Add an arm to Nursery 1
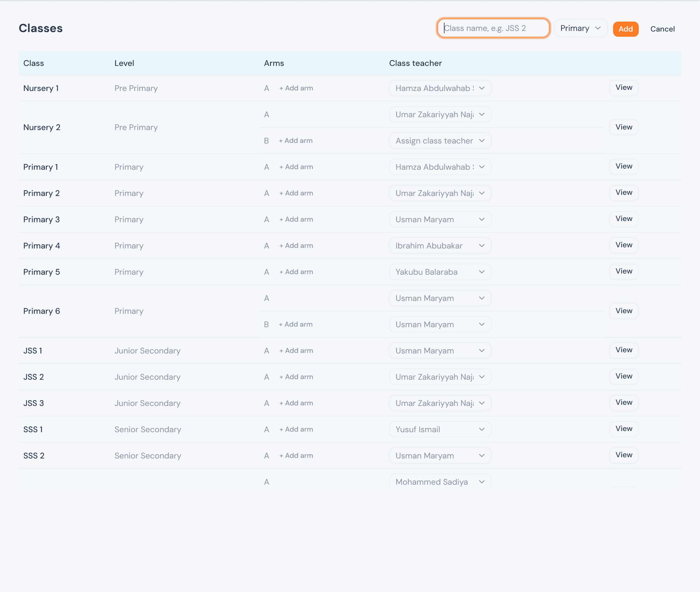Viewport: 700px width, 592px height. click(296, 88)
